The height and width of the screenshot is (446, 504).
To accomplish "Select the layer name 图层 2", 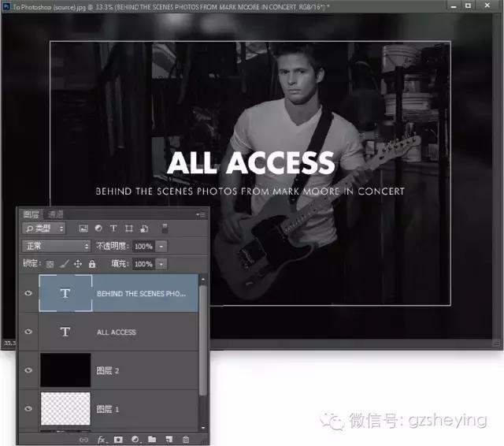I will pos(108,371).
